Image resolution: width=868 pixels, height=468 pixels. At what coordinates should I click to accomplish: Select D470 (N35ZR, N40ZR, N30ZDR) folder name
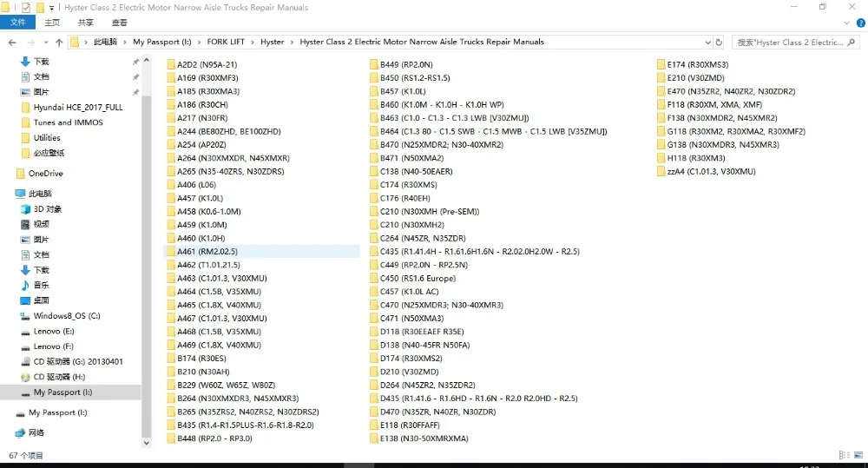(437, 412)
